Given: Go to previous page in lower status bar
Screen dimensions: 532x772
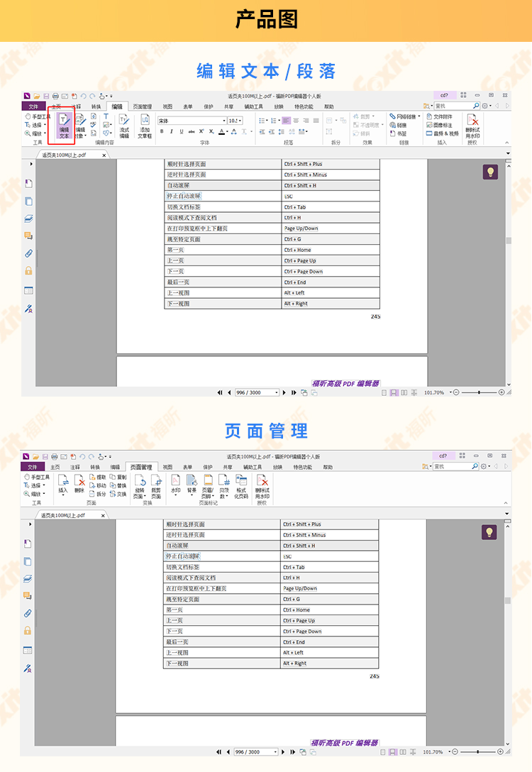Looking at the screenshot, I should click(228, 752).
